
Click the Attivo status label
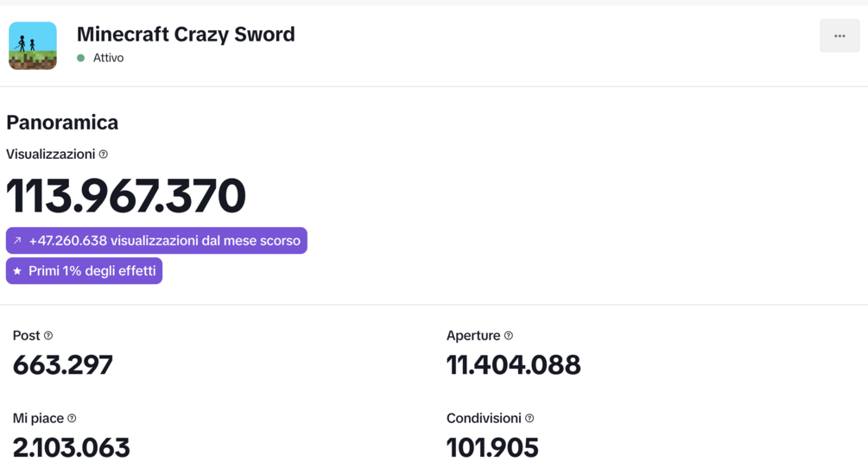pos(109,58)
